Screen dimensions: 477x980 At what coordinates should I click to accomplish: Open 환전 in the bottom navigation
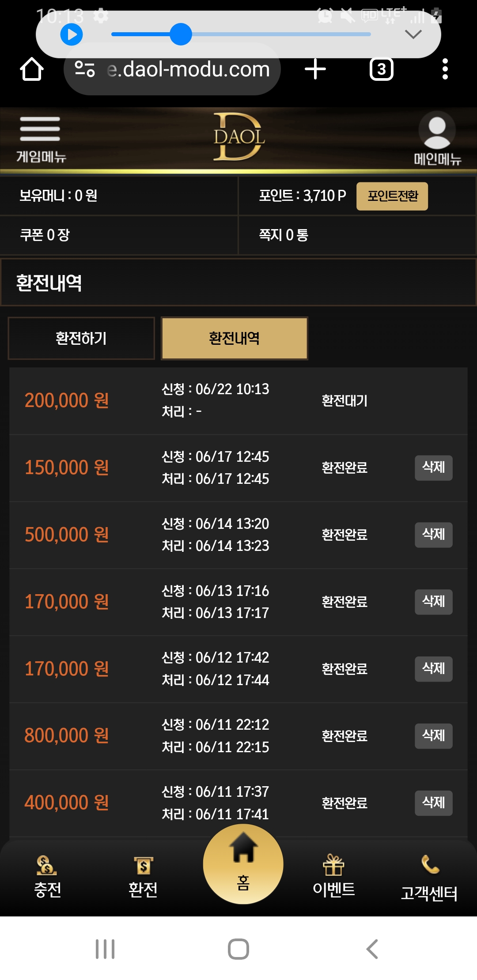click(x=143, y=877)
